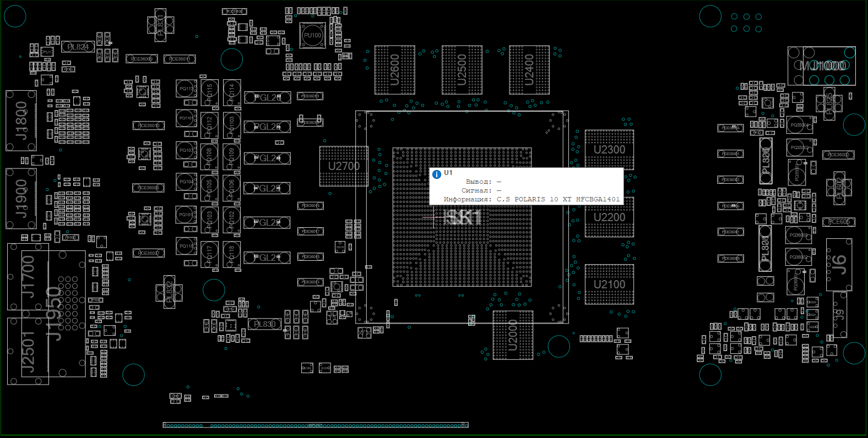Click the U1 tooltip info text

click(557, 199)
